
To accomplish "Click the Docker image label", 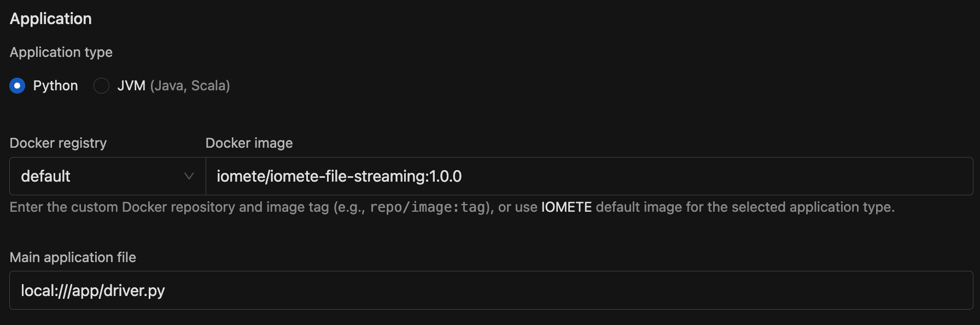I will [x=249, y=143].
